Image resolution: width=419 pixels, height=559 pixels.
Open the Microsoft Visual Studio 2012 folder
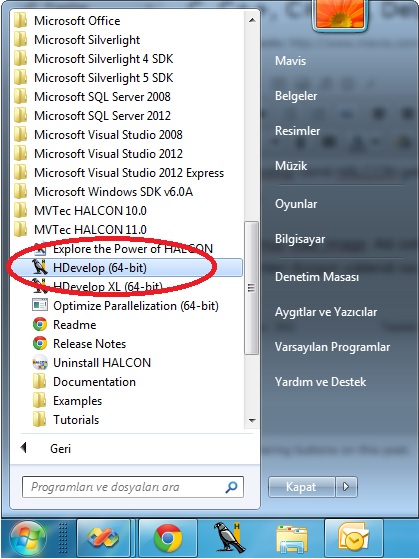pyautogui.click(x=98, y=154)
